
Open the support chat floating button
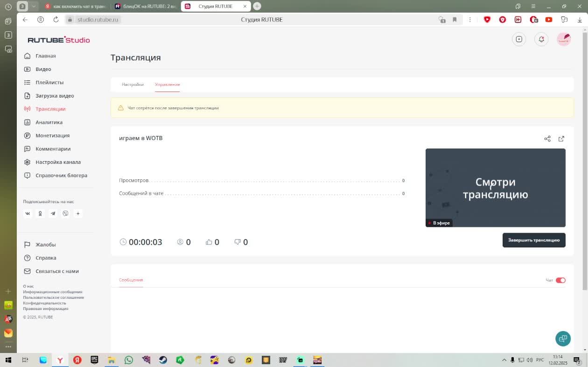pos(563,339)
